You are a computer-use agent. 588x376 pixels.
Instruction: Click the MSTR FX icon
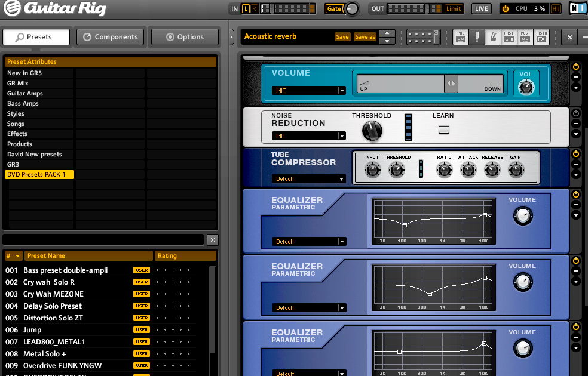pyautogui.click(x=542, y=37)
